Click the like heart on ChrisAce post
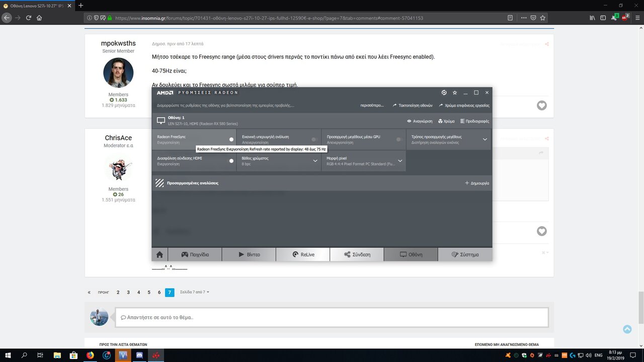Screen dimensions: 644x362 click(541, 231)
